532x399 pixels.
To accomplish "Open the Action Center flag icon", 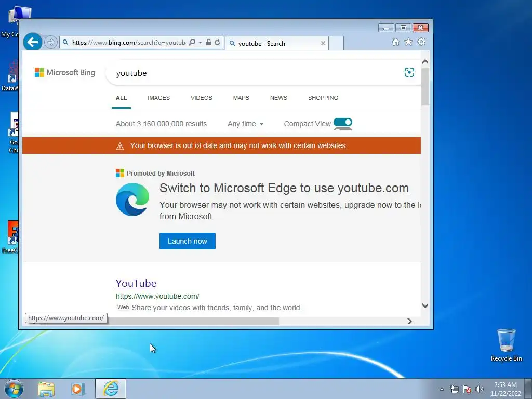I will [467, 389].
